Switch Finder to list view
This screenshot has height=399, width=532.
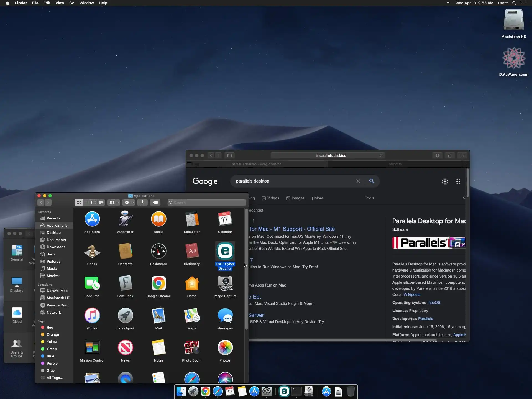tap(86, 203)
